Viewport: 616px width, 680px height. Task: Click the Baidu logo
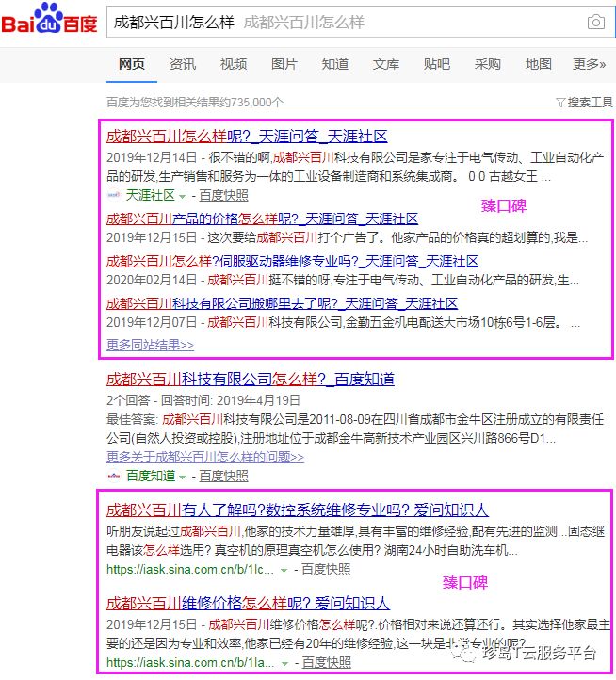point(49,19)
